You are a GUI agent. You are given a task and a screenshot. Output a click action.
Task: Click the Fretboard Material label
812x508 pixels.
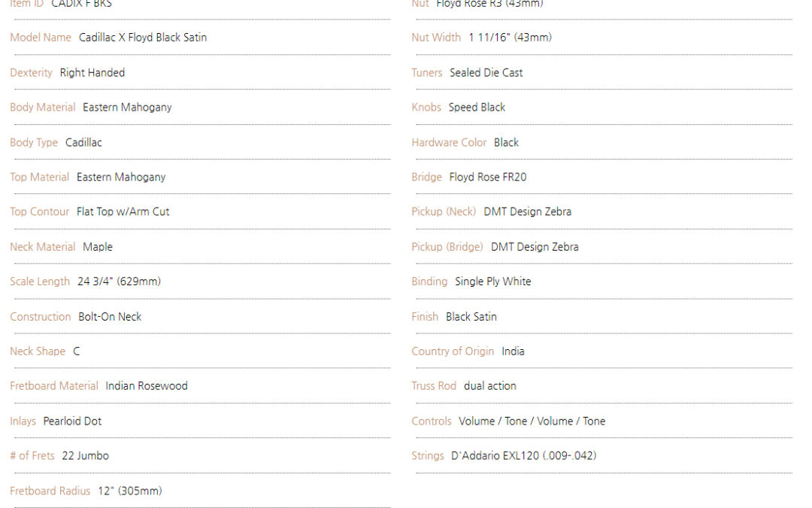54,386
